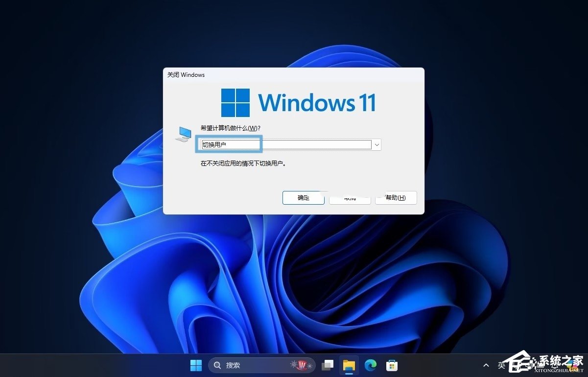Screen dimensions: 588x377
Task: Cancel the dialog with the 取消 button
Action: (x=350, y=198)
